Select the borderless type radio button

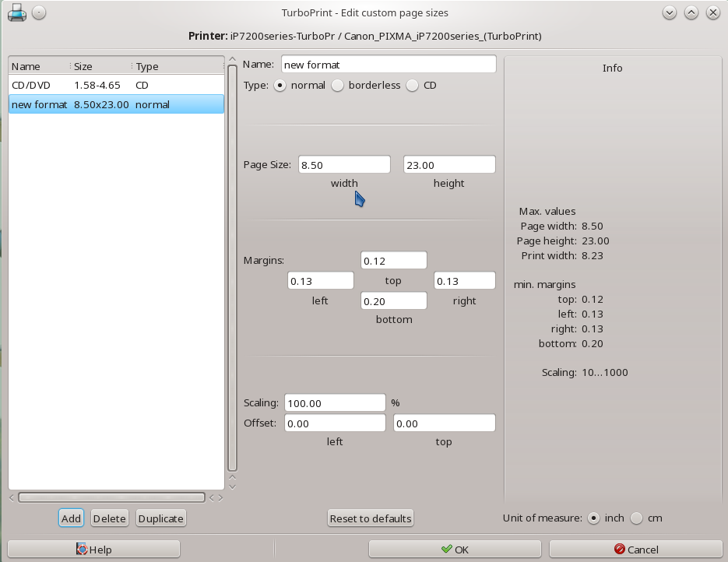pyautogui.click(x=338, y=86)
